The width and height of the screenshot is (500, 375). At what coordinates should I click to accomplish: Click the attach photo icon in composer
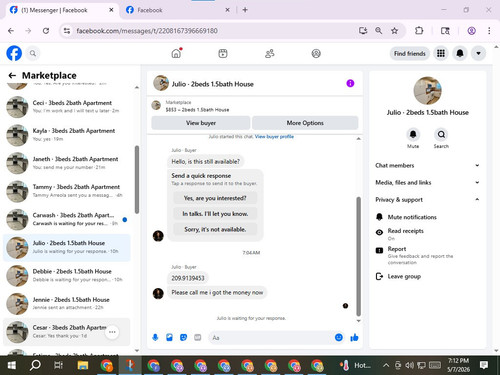pyautogui.click(x=169, y=338)
